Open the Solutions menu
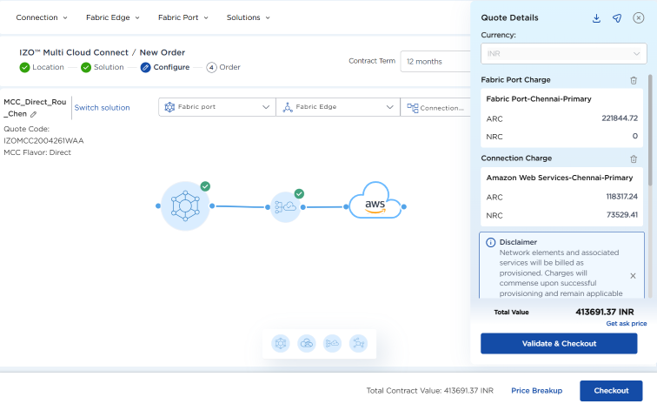Viewport: 657px width, 404px height. pos(248,18)
